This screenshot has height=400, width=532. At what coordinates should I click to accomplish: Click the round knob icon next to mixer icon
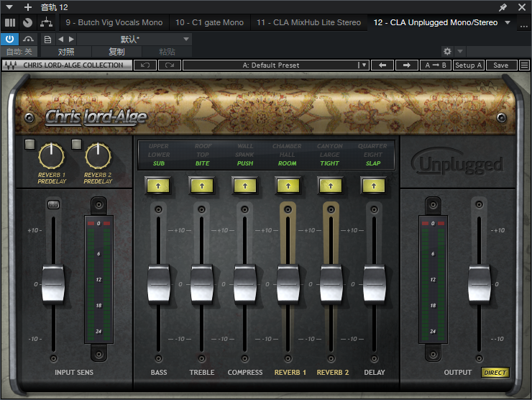pos(27,23)
